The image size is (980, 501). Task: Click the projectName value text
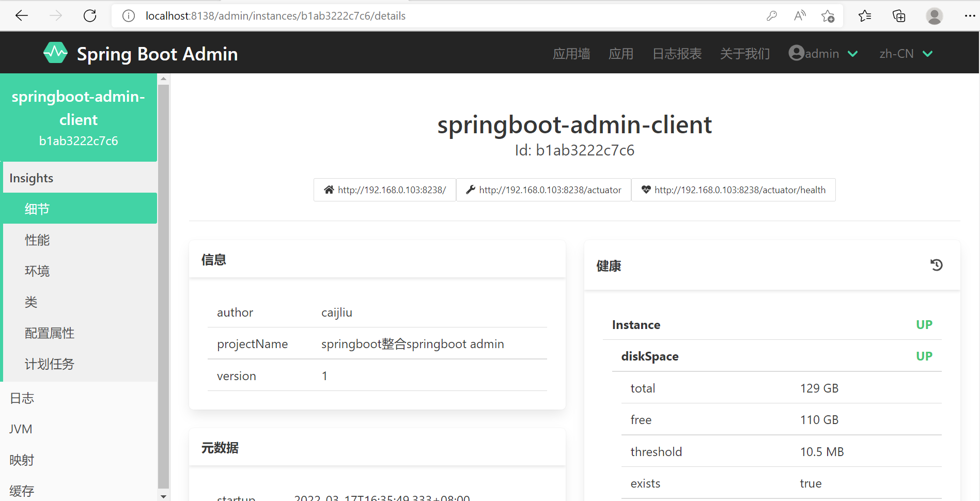412,344
